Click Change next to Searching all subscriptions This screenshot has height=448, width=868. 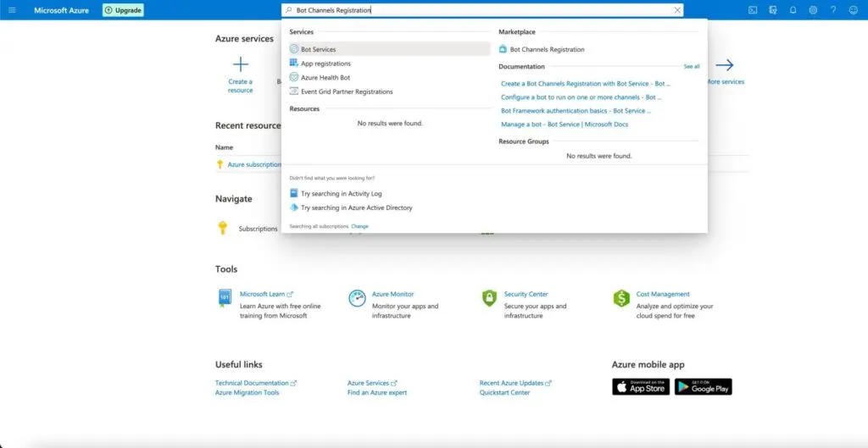[359, 226]
